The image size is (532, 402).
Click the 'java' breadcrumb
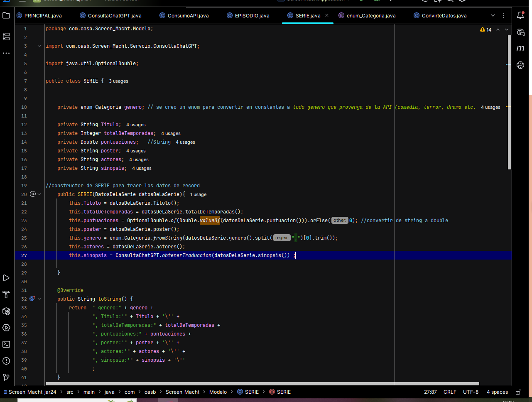(x=109, y=392)
